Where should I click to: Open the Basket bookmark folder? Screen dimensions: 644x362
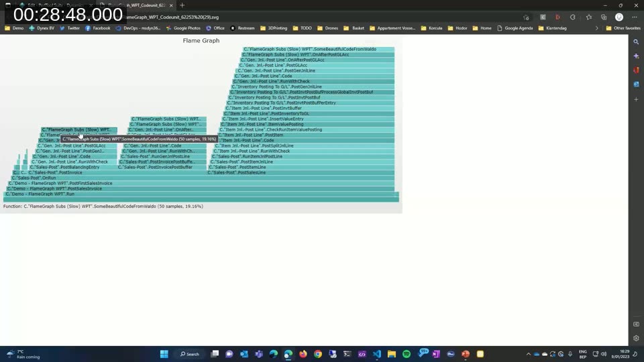tap(354, 28)
